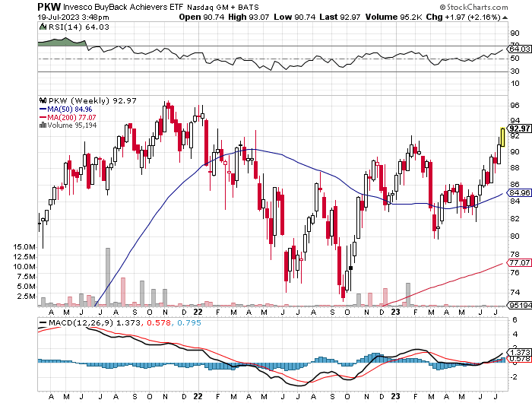Click the boxed 64.03 RSI value tag
This screenshot has width=532, height=403.
(x=520, y=49)
